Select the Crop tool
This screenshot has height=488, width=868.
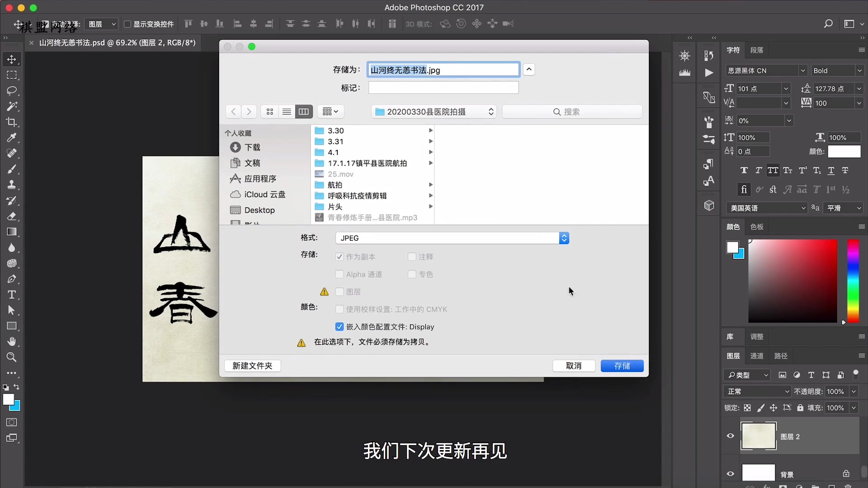pos(12,122)
